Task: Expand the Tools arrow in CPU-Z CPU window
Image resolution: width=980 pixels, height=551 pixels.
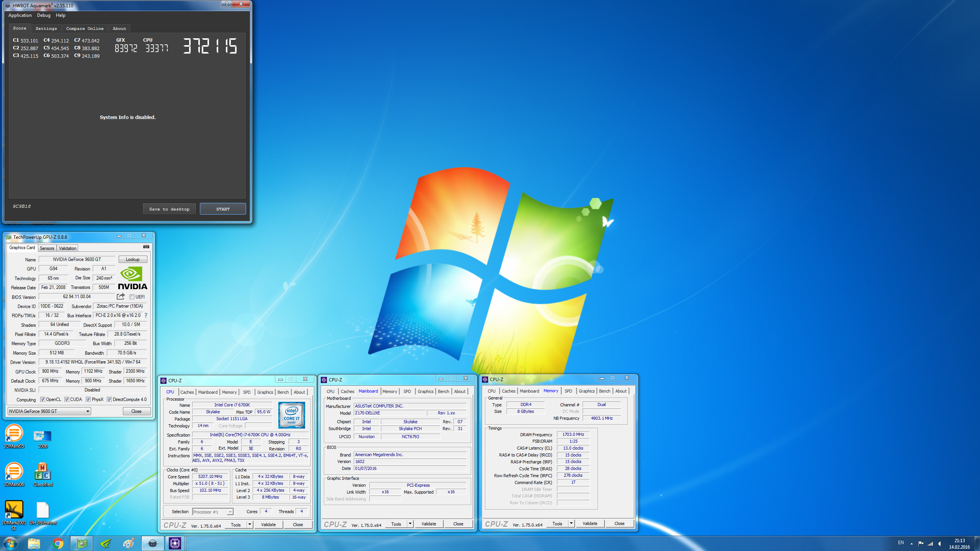Action: 250,525
